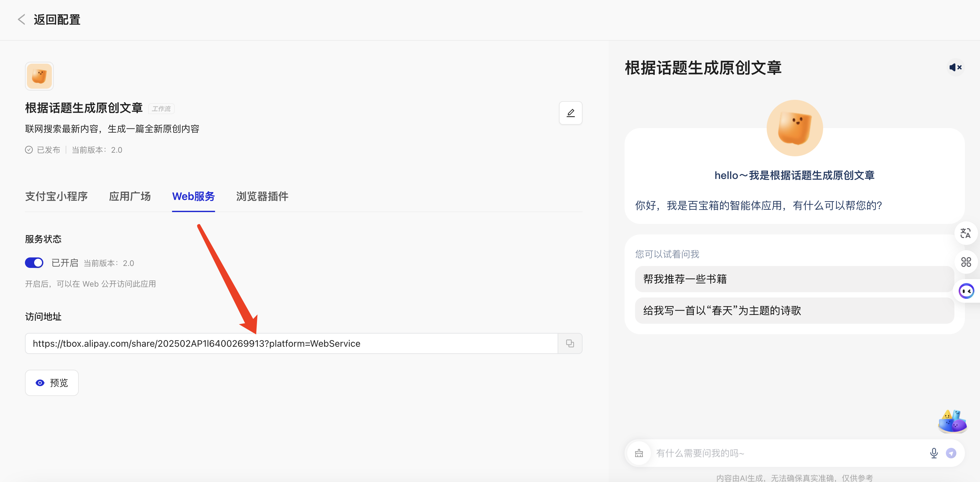
Task: Switch to the 支付宝小程序 tab
Action: tap(56, 196)
